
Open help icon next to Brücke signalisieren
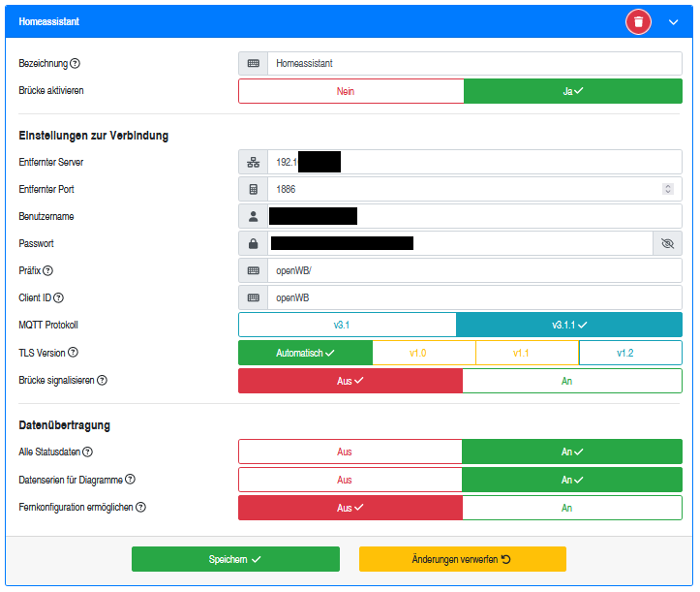103,380
